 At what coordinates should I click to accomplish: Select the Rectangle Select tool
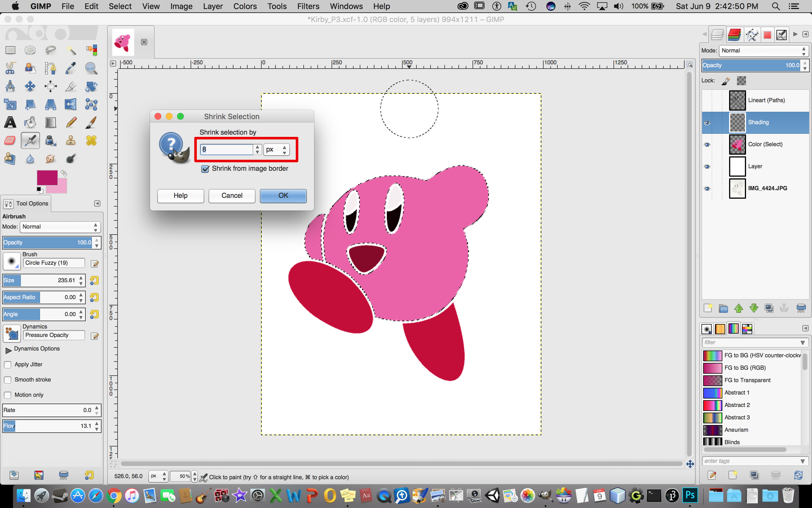[x=10, y=50]
